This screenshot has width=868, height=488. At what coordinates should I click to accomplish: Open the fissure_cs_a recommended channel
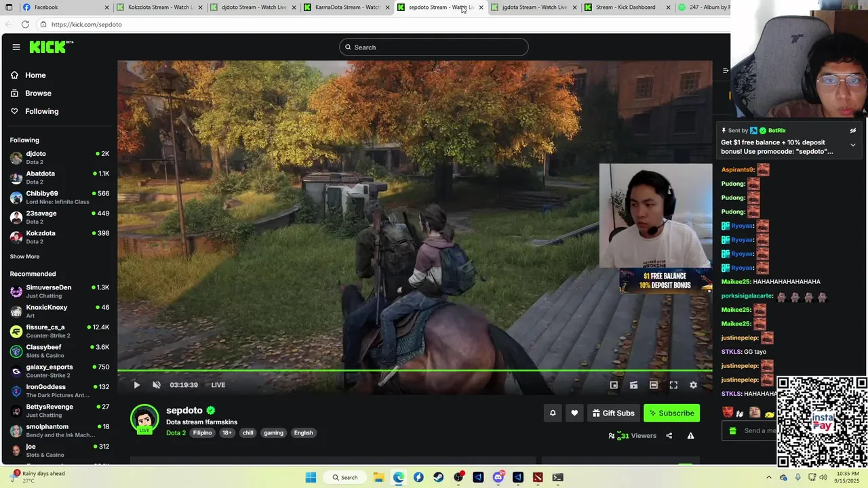pyautogui.click(x=60, y=331)
